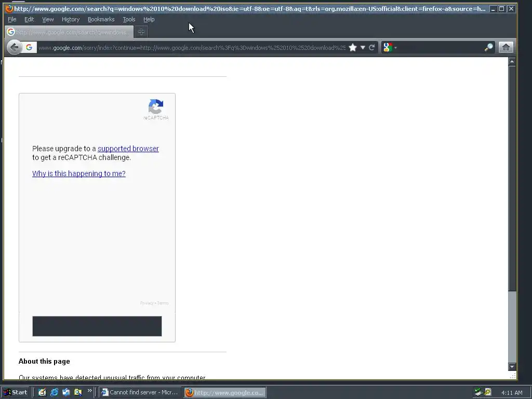
Task: Click the window resize grip corner
Action: click(x=513, y=376)
